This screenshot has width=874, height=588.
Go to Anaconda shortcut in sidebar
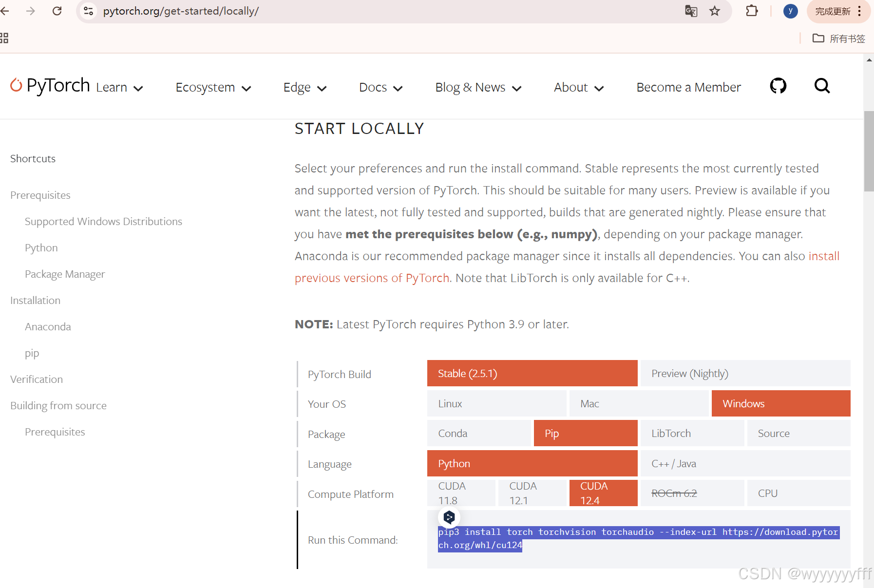[x=48, y=326]
